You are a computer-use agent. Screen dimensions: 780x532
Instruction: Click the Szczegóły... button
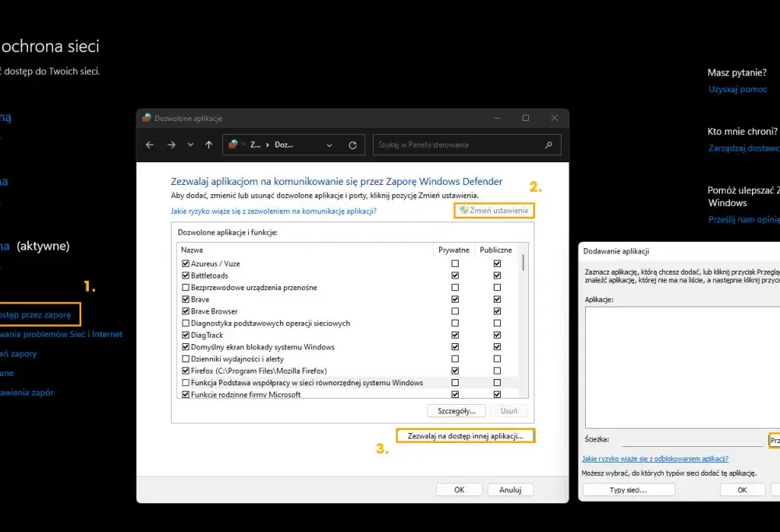(x=456, y=411)
